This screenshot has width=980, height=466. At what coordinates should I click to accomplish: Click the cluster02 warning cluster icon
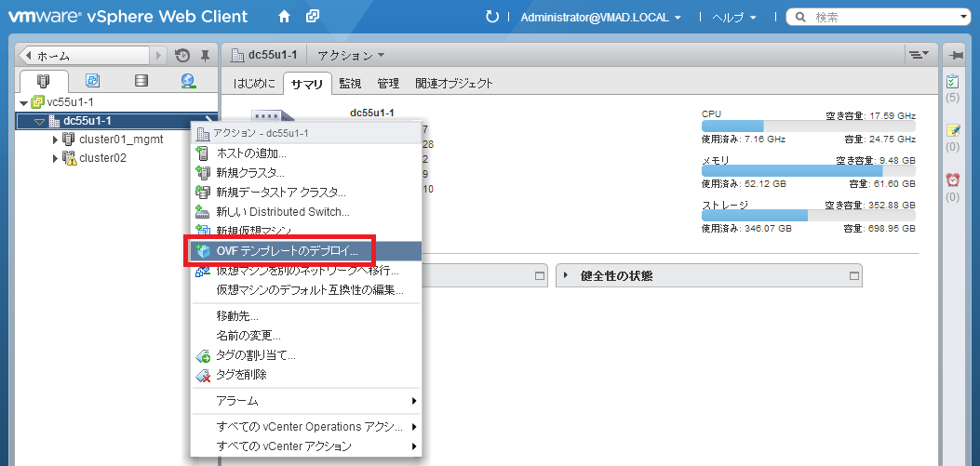pyautogui.click(x=70, y=158)
